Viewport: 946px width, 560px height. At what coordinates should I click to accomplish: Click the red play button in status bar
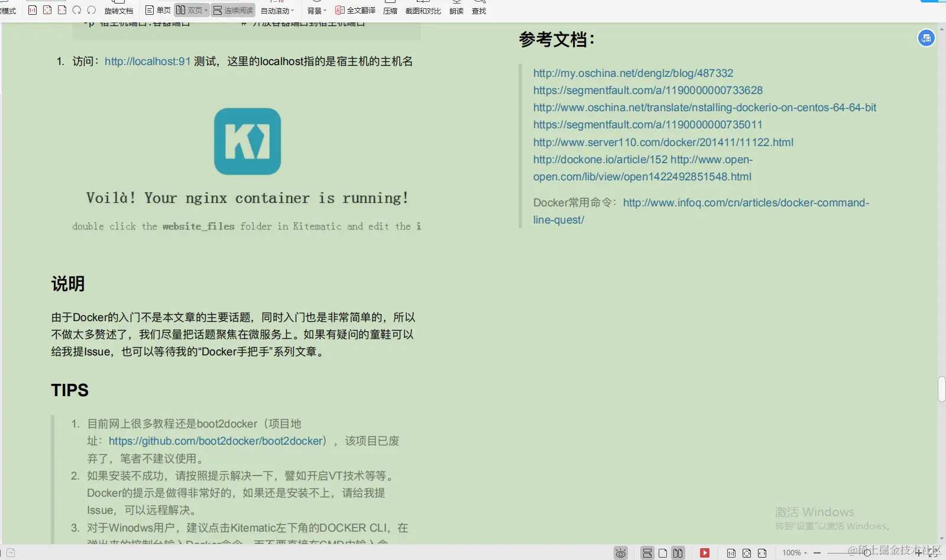coord(704,552)
